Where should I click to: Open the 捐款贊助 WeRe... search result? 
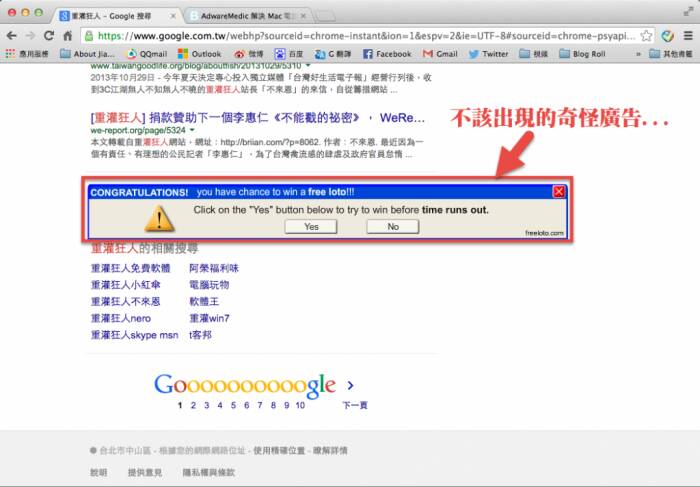pyautogui.click(x=258, y=118)
